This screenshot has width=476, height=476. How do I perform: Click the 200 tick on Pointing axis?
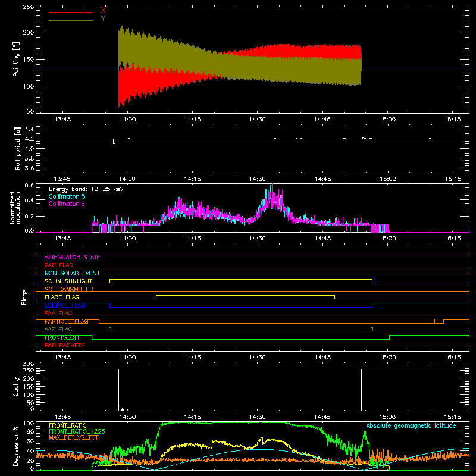pyautogui.click(x=28, y=32)
